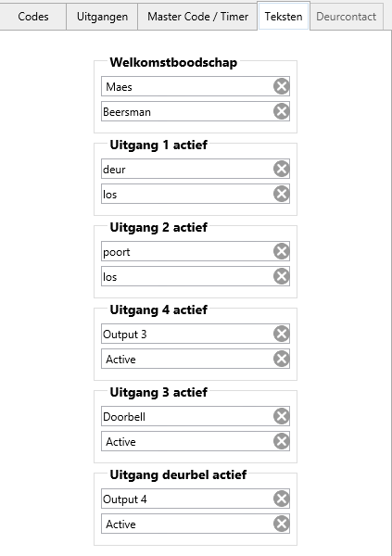Clear the Maes welcome text field
Image resolution: width=392 pixels, height=556 pixels.
tap(282, 86)
